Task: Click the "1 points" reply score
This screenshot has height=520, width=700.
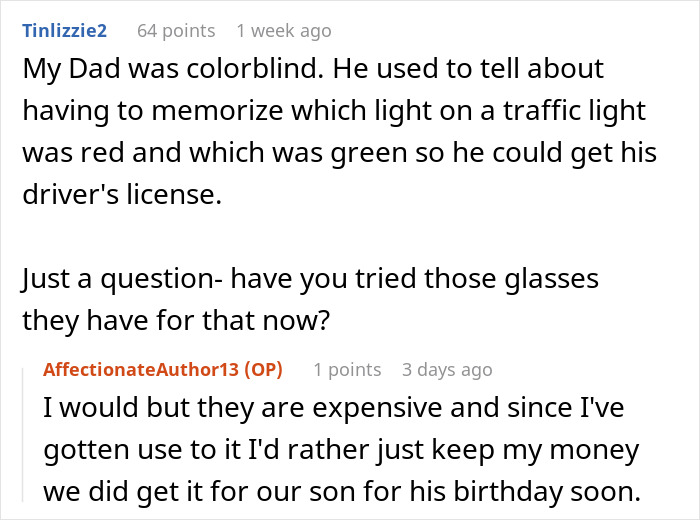Action: [x=347, y=370]
